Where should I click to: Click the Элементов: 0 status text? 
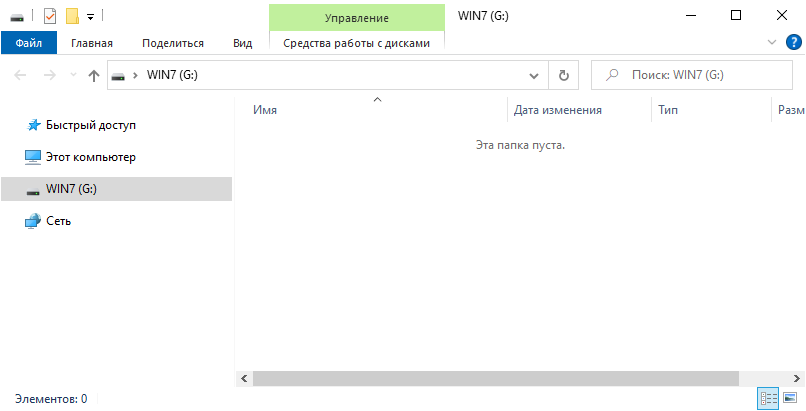(x=51, y=399)
